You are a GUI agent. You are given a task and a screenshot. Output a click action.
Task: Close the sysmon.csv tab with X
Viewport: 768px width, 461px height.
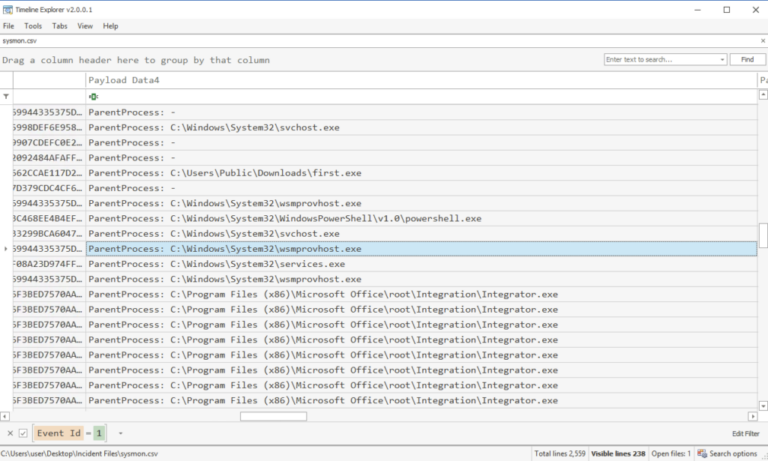(x=760, y=41)
